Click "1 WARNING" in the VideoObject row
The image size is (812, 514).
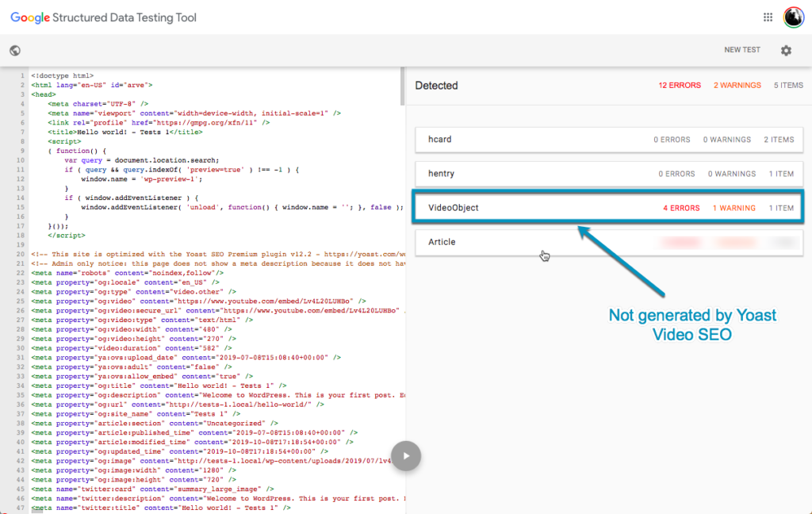pyautogui.click(x=733, y=209)
